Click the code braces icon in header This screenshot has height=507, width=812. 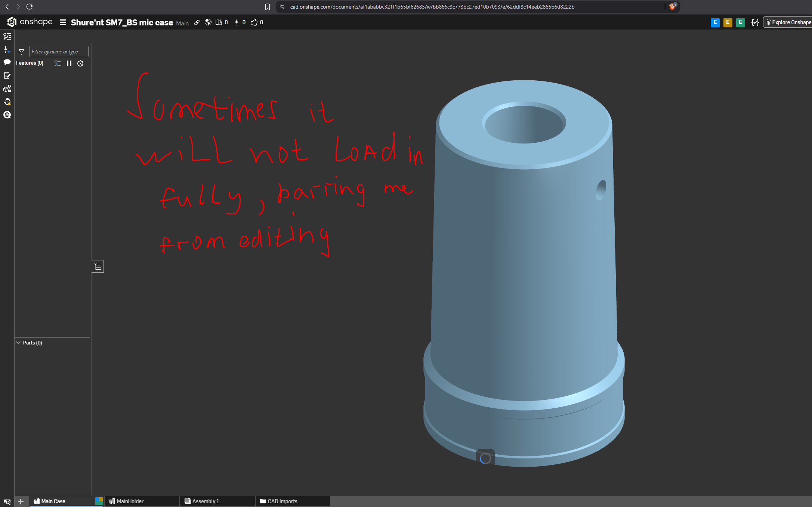click(755, 22)
